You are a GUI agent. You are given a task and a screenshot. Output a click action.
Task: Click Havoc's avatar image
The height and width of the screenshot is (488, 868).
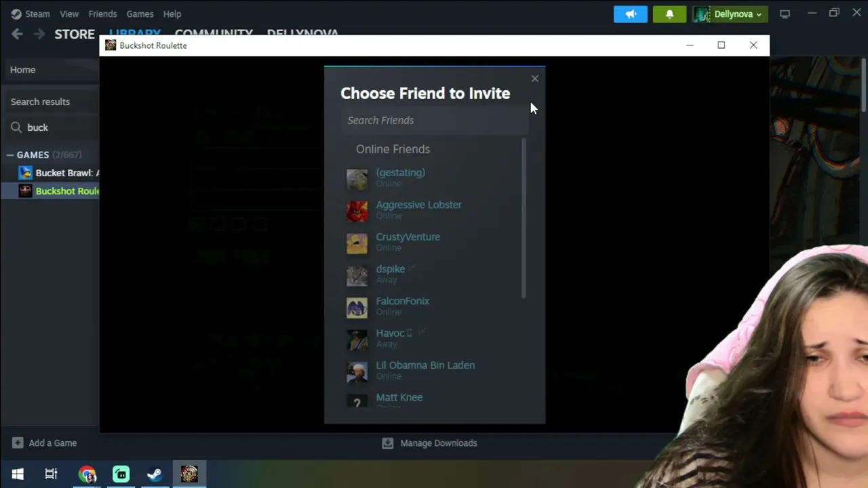point(357,339)
